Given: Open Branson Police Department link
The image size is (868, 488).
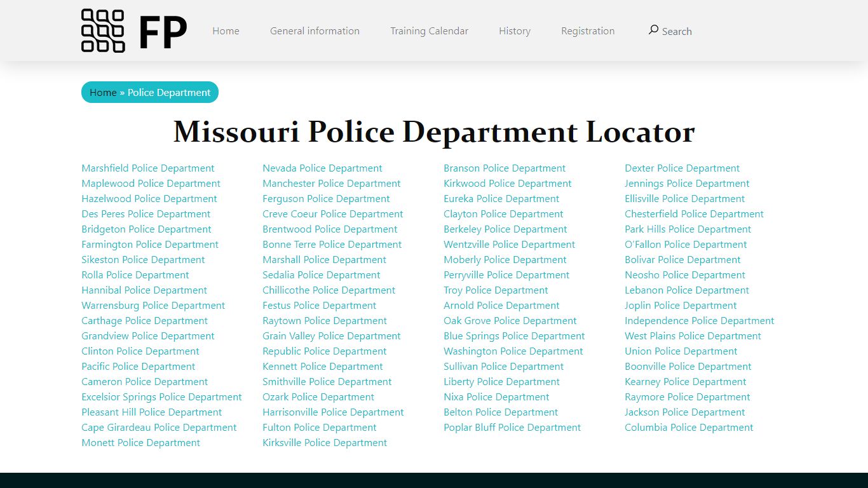Looking at the screenshot, I should pyautogui.click(x=505, y=168).
